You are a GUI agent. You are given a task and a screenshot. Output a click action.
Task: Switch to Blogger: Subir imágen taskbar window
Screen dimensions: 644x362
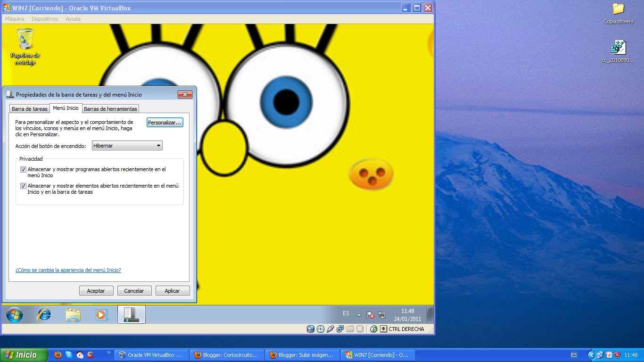click(303, 355)
